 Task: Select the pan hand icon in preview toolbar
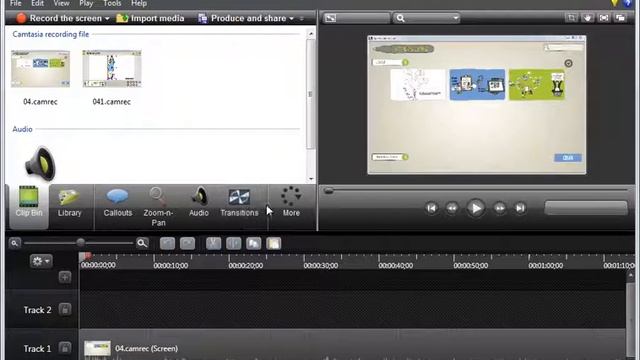(588, 18)
